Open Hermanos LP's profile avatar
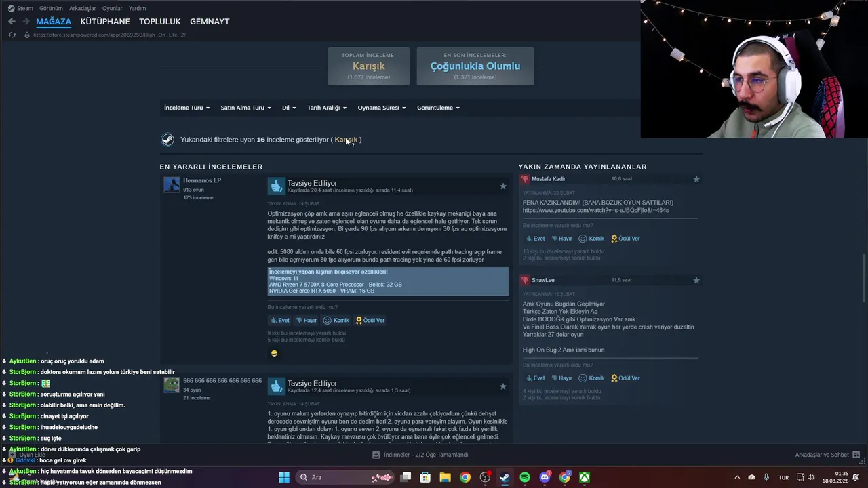Image resolution: width=868 pixels, height=488 pixels. (172, 185)
